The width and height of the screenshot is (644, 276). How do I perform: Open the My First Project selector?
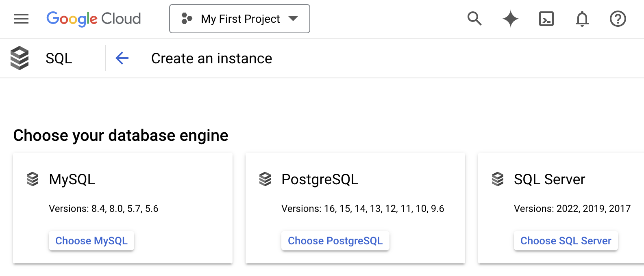[x=239, y=19]
